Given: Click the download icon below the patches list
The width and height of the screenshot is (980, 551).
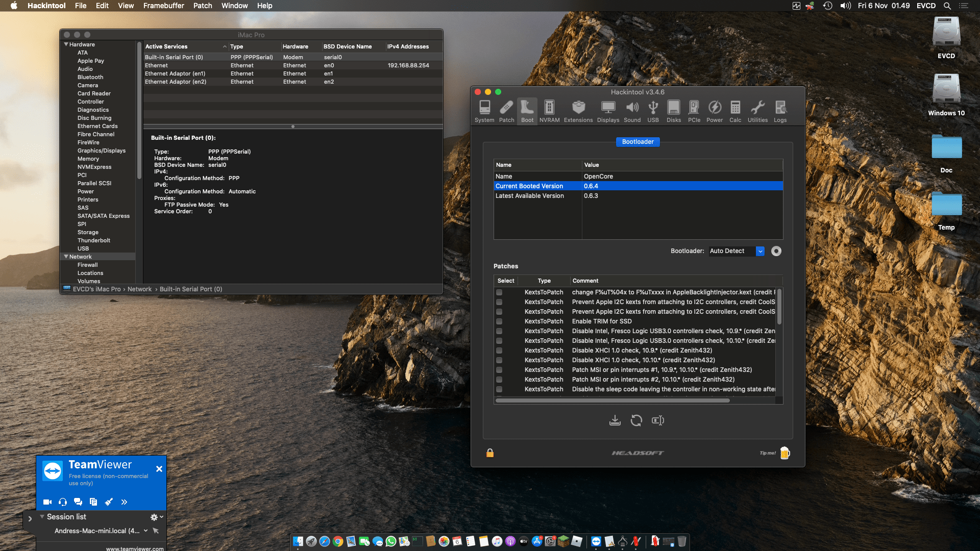Looking at the screenshot, I should click(x=615, y=420).
